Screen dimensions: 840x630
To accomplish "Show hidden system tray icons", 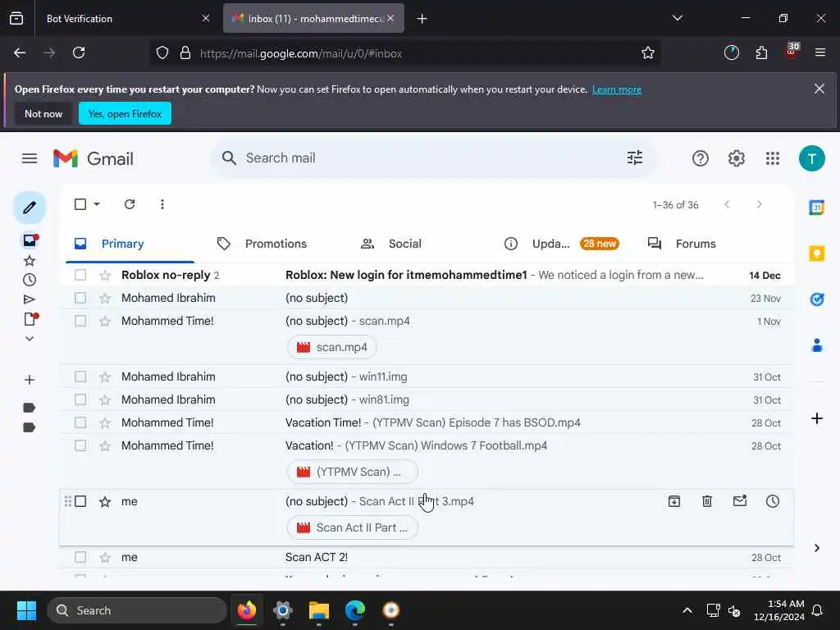I will coord(687,610).
